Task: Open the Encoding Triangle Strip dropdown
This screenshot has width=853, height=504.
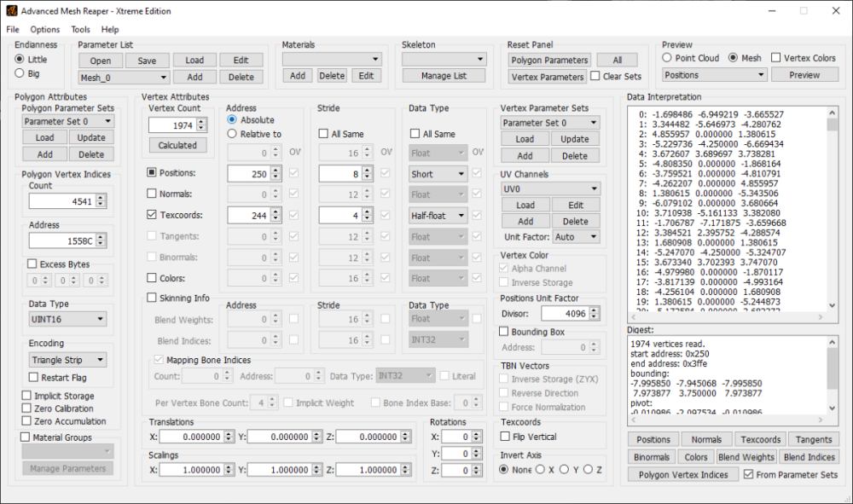Action: click(x=67, y=361)
